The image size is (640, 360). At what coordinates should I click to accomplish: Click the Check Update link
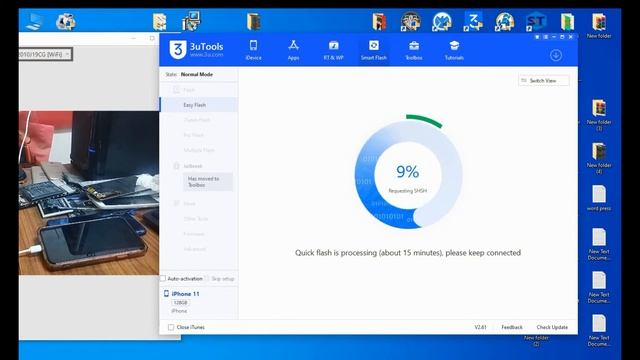coord(552,327)
